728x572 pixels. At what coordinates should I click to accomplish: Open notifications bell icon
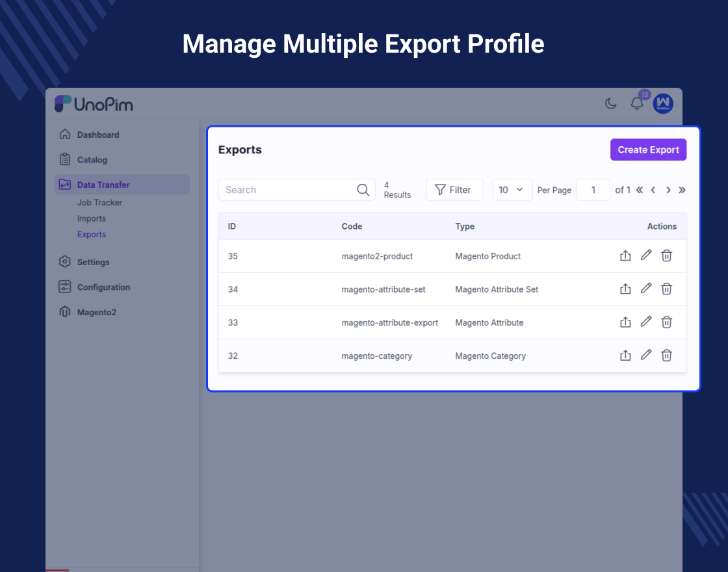click(x=637, y=103)
